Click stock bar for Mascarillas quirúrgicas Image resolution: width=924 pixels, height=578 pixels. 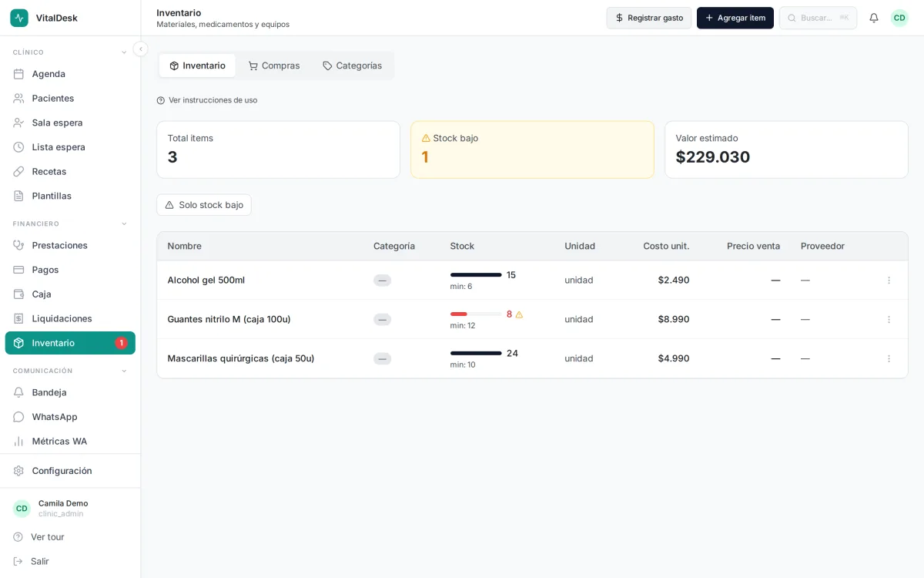point(476,354)
